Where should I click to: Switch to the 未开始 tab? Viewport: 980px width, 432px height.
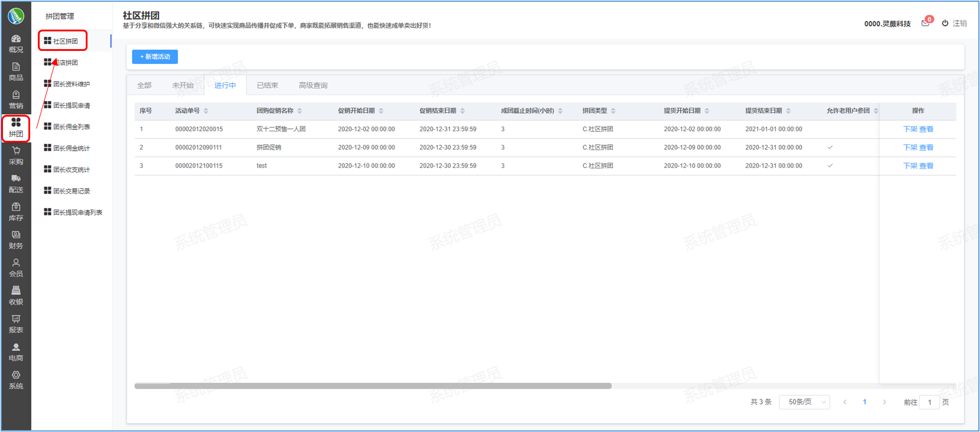tap(183, 85)
